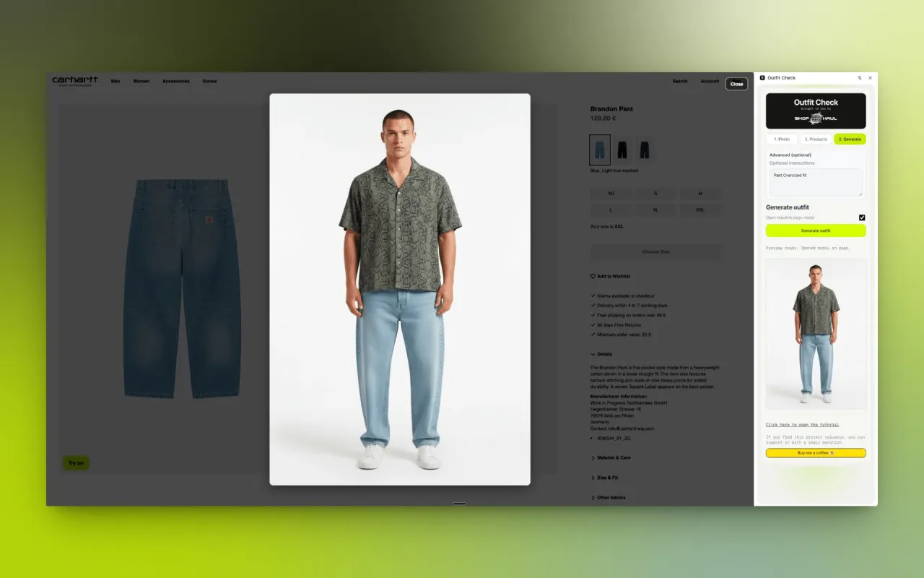Collapse the Details section
The width and height of the screenshot is (924, 578).
point(601,354)
